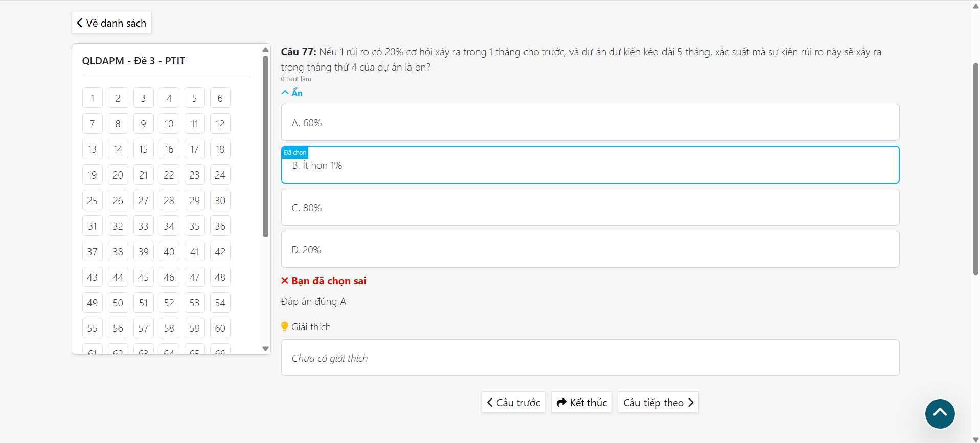Select answer option D. 20%
The height and width of the screenshot is (443, 980).
[x=589, y=250]
